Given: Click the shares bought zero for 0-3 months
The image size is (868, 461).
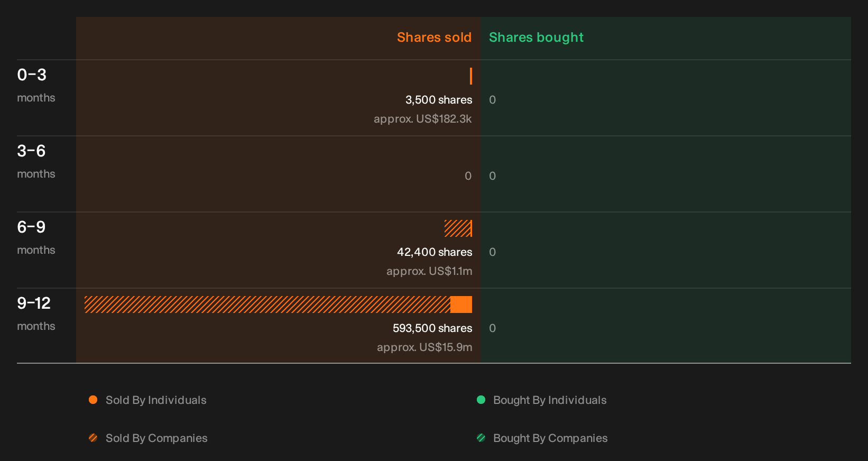Looking at the screenshot, I should click(492, 100).
